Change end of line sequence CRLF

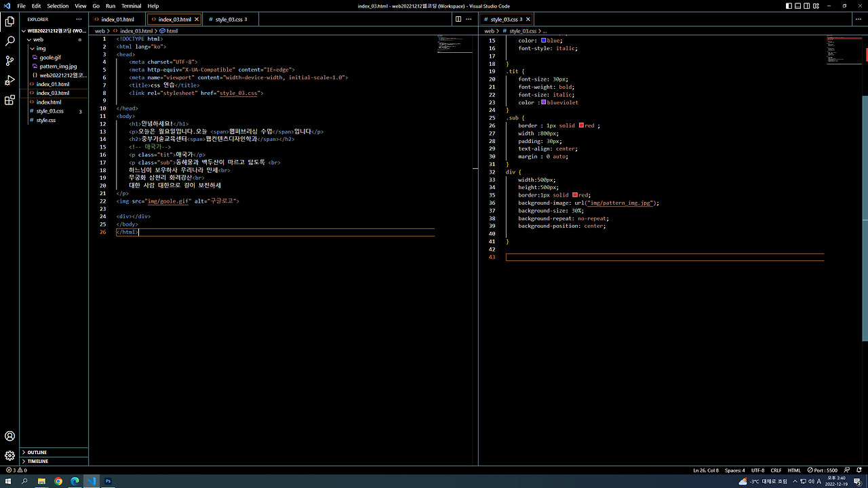pyautogui.click(x=776, y=470)
